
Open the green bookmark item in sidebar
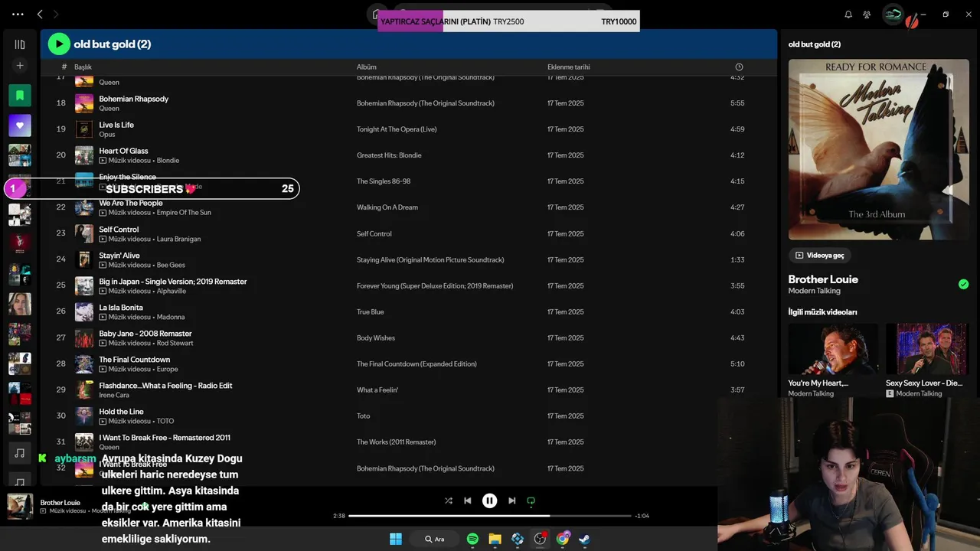click(x=20, y=96)
